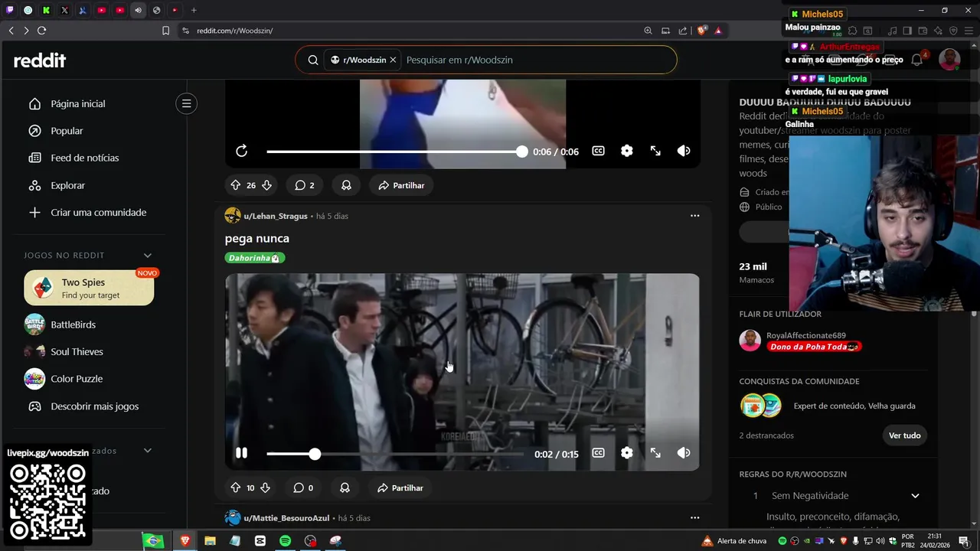Viewport: 980px width, 551px height.
Task: Toggle captions on pega nunca video
Action: point(598,453)
